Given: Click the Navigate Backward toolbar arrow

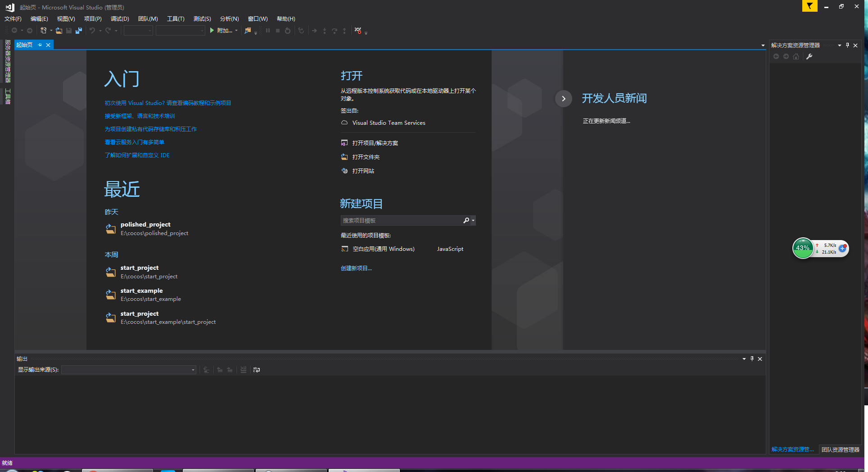Looking at the screenshot, I should [14, 31].
